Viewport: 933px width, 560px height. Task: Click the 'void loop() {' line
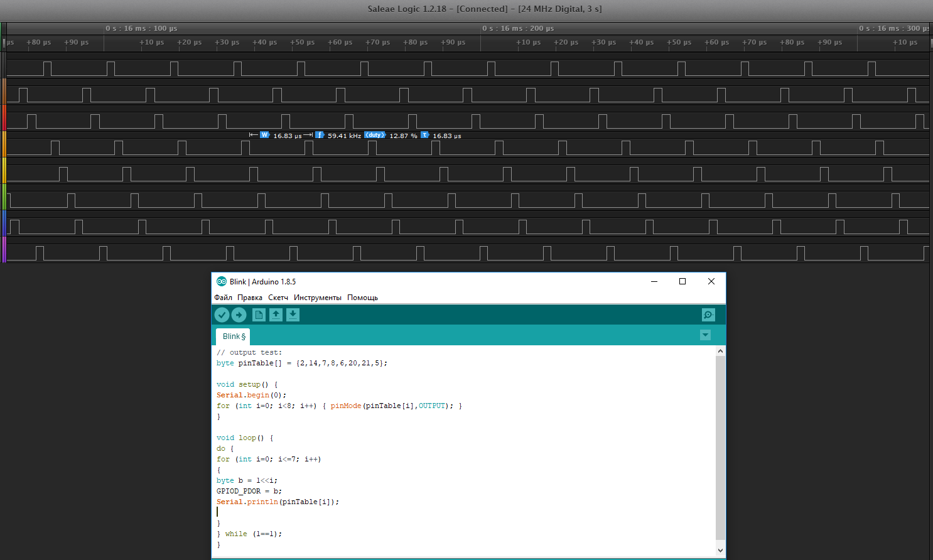point(245,438)
